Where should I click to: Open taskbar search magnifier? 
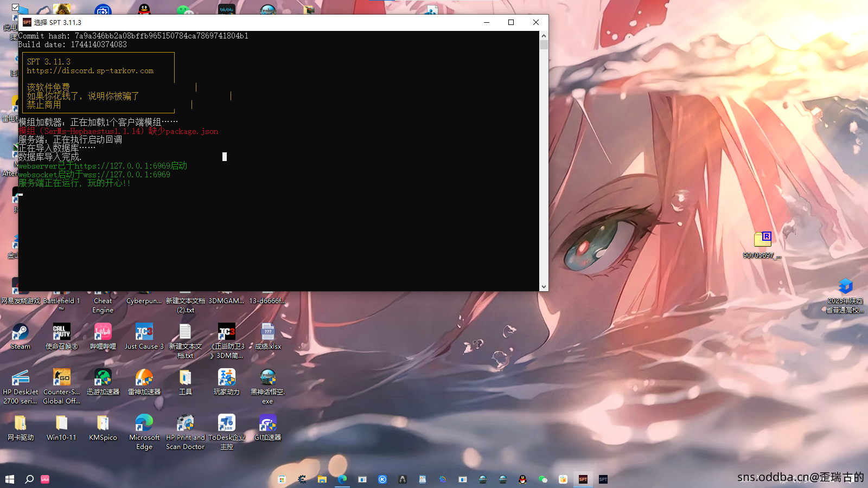click(x=29, y=479)
